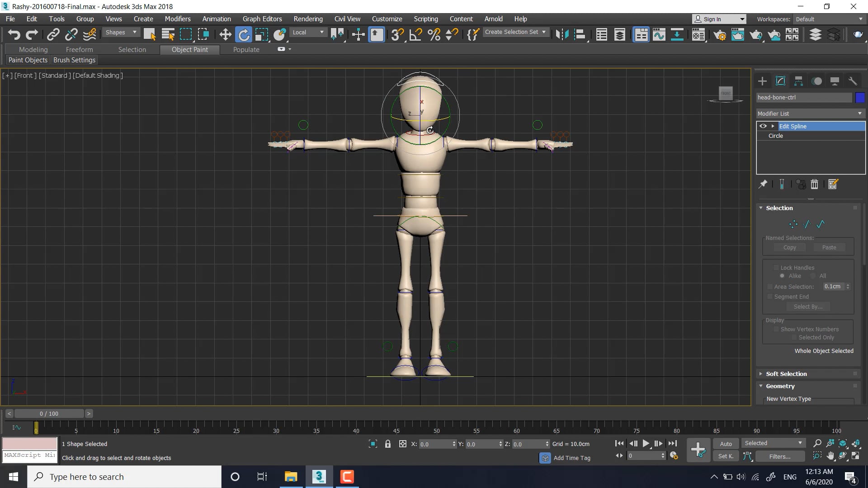Toggle Edit Spline modifier visibility eye
868x488 pixels.
click(763, 126)
